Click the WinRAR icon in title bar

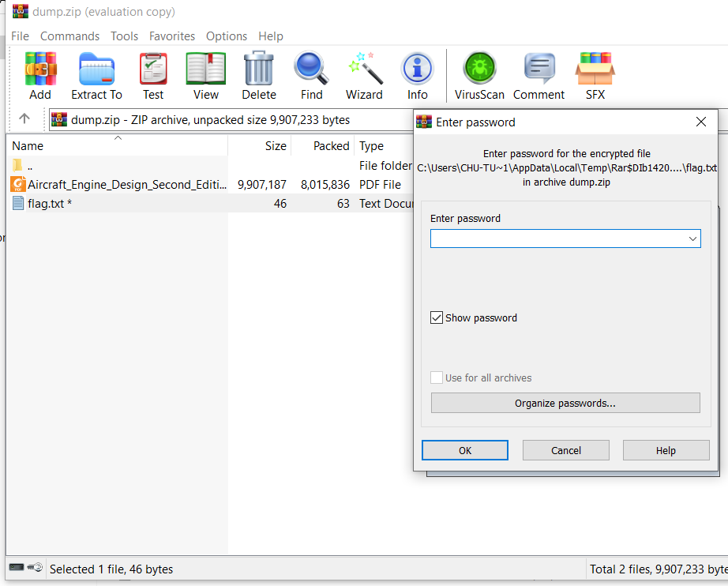(x=21, y=11)
